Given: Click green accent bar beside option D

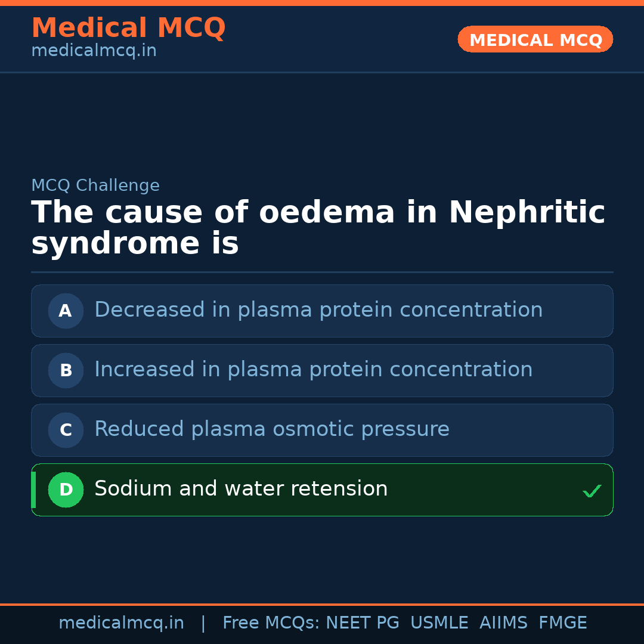Looking at the screenshot, I should [x=33, y=490].
